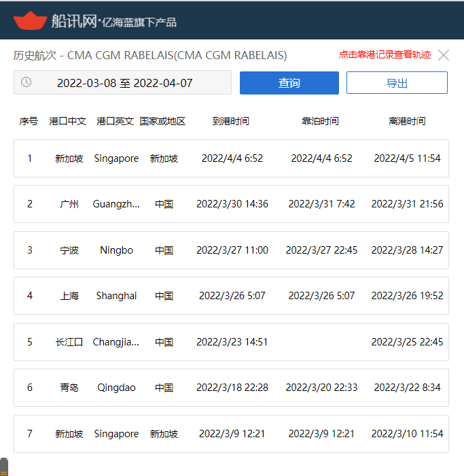
Task: Click arrival time 2022/3/9 12:21 in row 7
Action: click(232, 434)
